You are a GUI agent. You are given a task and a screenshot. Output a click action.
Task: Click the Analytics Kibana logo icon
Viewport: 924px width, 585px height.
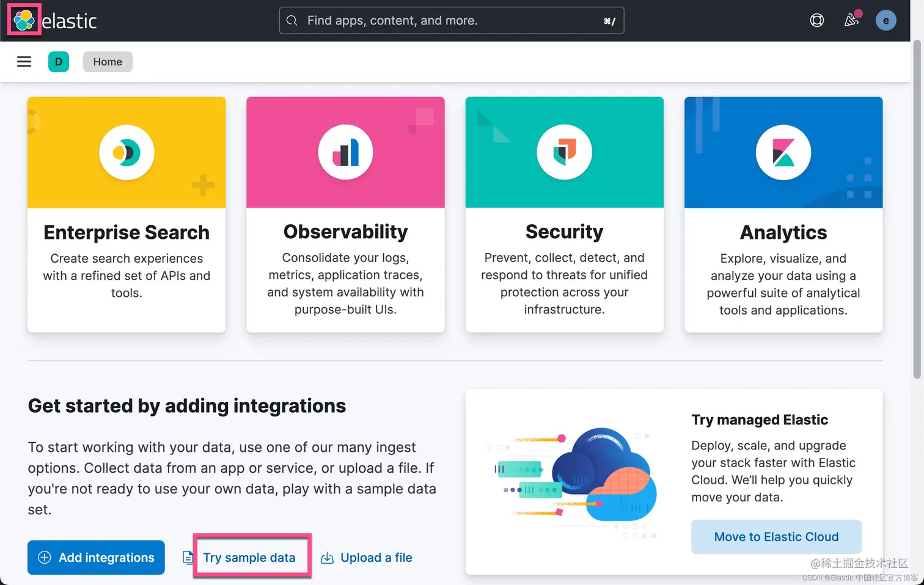[783, 152]
